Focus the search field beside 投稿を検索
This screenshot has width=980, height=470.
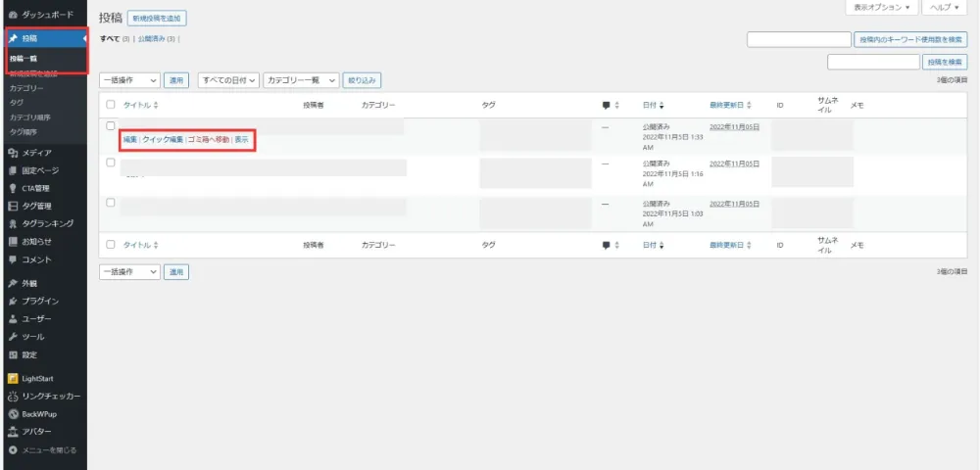tap(874, 62)
